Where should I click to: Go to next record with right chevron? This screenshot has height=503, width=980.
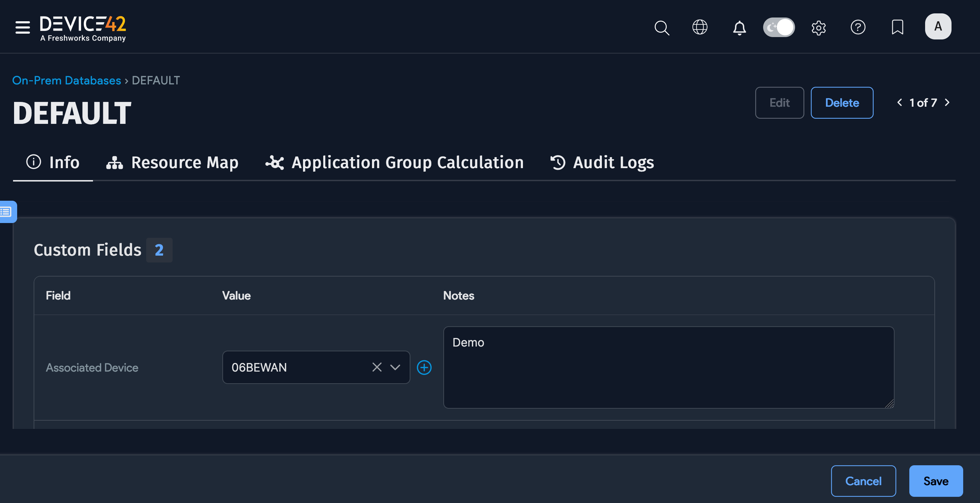947,102
